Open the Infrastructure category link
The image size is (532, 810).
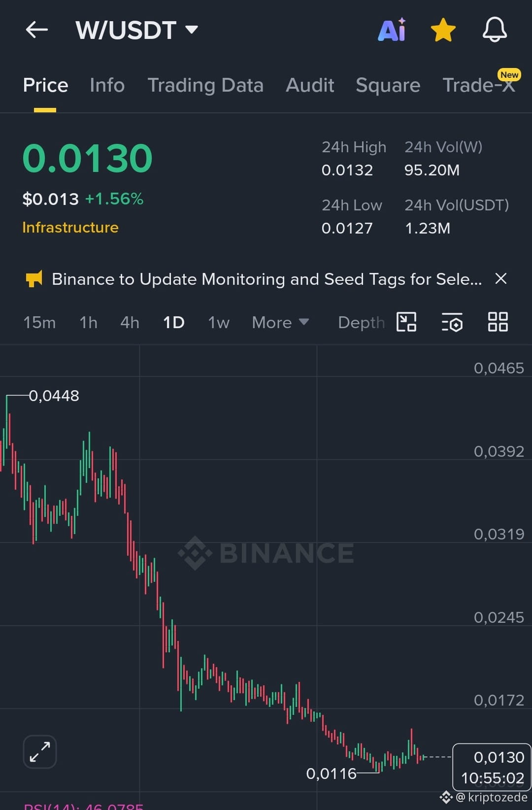pyautogui.click(x=70, y=228)
